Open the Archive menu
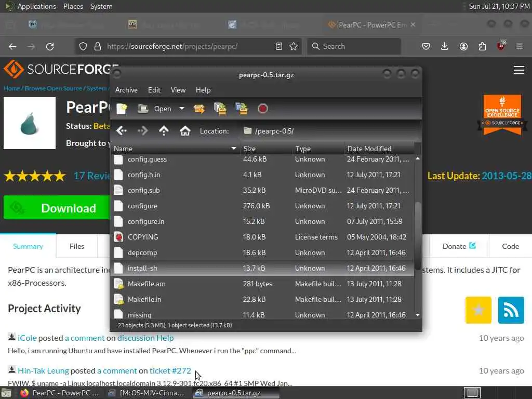 (x=126, y=90)
